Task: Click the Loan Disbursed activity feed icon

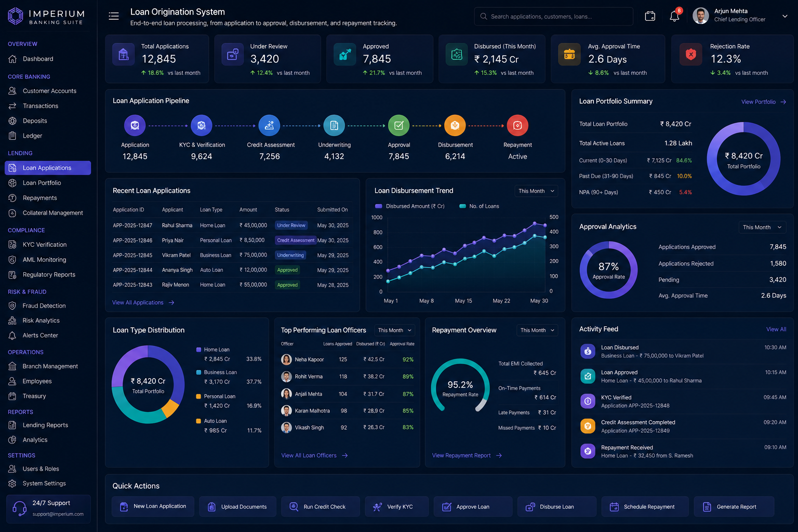Action: pos(588,351)
